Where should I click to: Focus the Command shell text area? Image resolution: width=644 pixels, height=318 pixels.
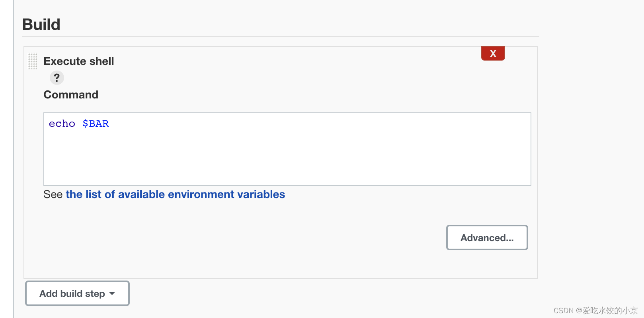click(x=287, y=149)
